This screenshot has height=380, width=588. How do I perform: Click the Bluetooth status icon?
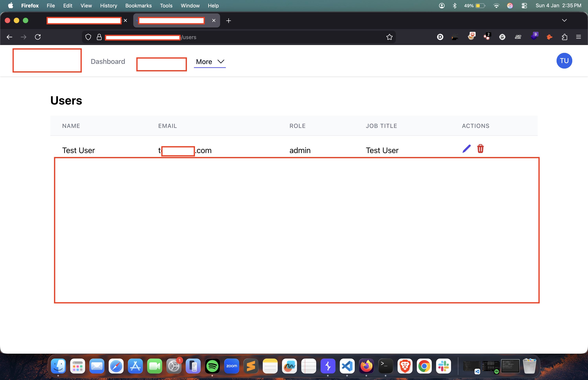pos(455,6)
